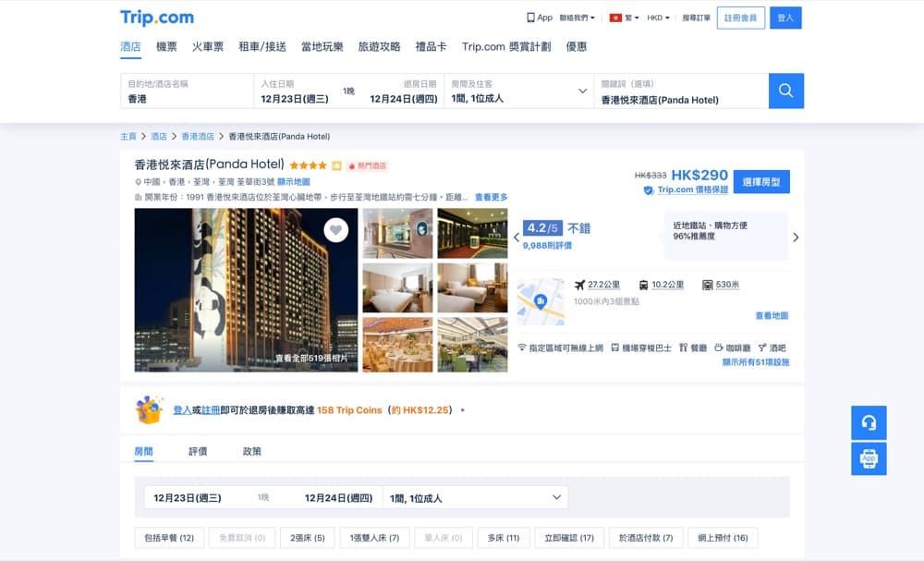The image size is (924, 561).
Task: Open the hotel lobby photo thumbnail
Action: (x=397, y=233)
